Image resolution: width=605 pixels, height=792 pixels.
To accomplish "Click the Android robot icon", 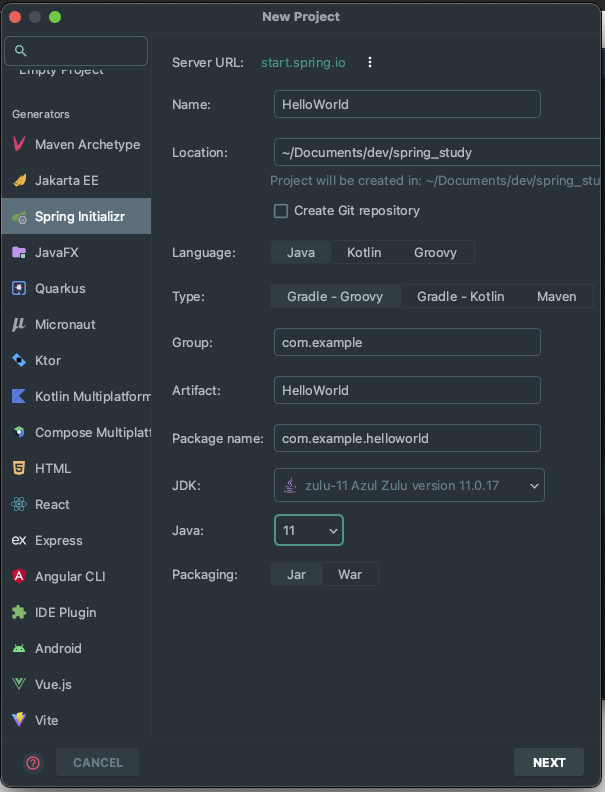I will (19, 648).
